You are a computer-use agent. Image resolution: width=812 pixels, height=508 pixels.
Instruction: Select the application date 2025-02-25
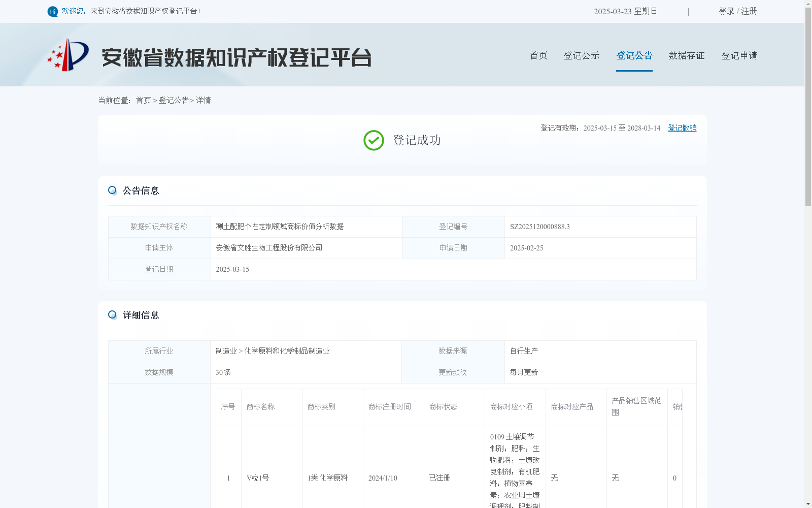[x=527, y=248]
